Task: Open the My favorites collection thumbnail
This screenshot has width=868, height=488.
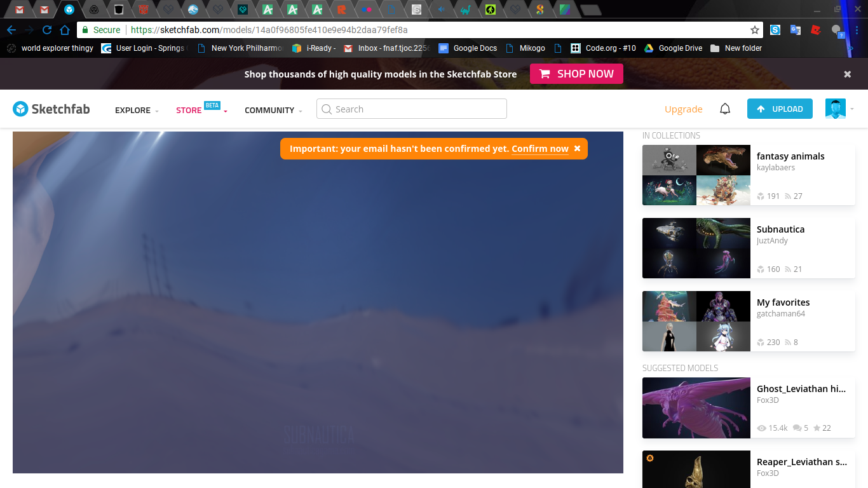Action: pyautogui.click(x=696, y=322)
